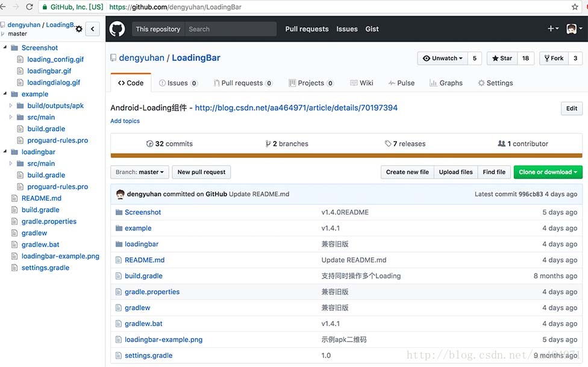Click the Edit description button
This screenshot has height=367, width=588.
(x=572, y=108)
